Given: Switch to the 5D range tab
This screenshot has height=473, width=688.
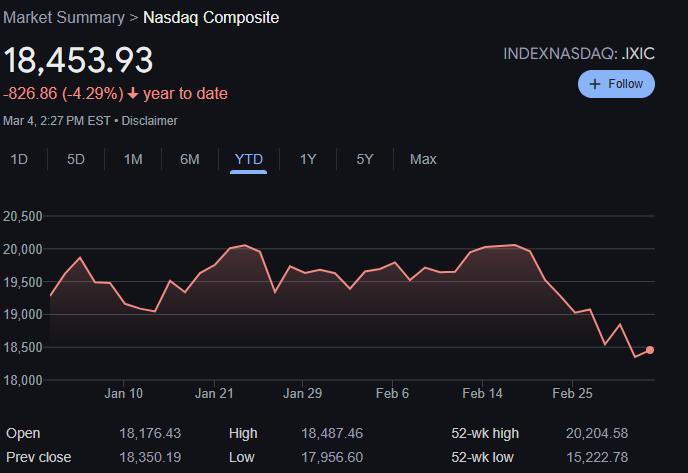Looking at the screenshot, I should click(x=75, y=159).
